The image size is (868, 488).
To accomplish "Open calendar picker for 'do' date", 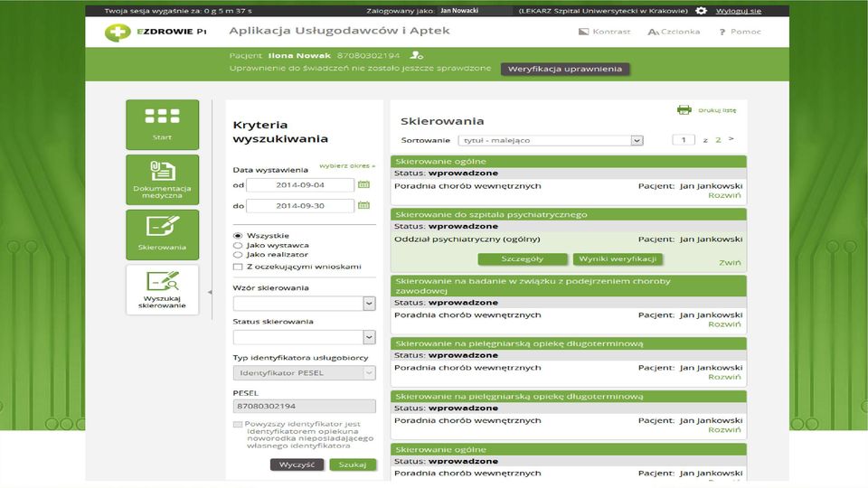I will [363, 205].
